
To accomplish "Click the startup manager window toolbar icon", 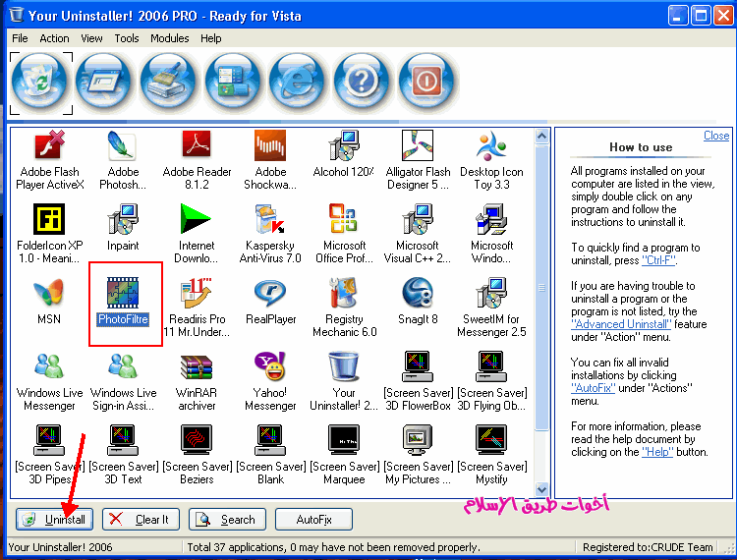I will click(106, 83).
